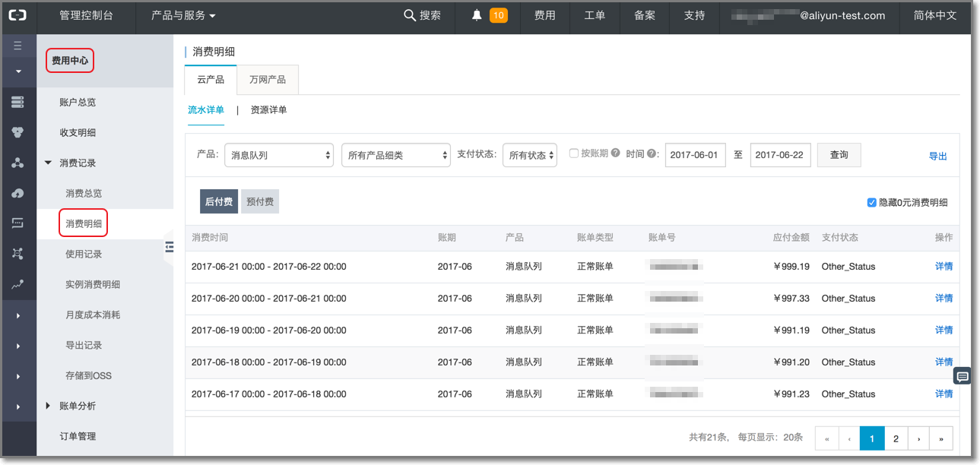Click the end date field 2017-06-22
This screenshot has height=465, width=980.
click(x=781, y=155)
